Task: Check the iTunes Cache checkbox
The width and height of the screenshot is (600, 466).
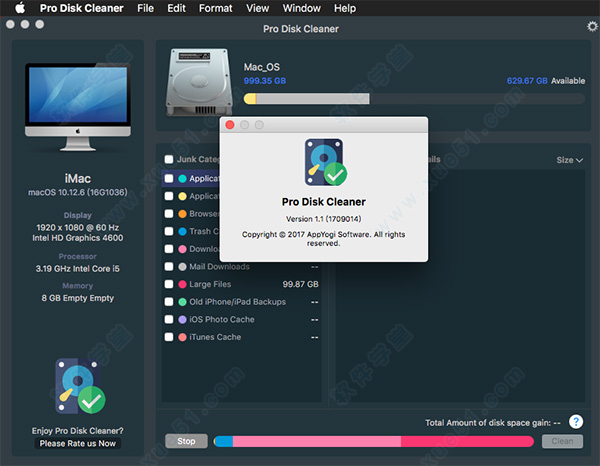Action: (x=169, y=337)
